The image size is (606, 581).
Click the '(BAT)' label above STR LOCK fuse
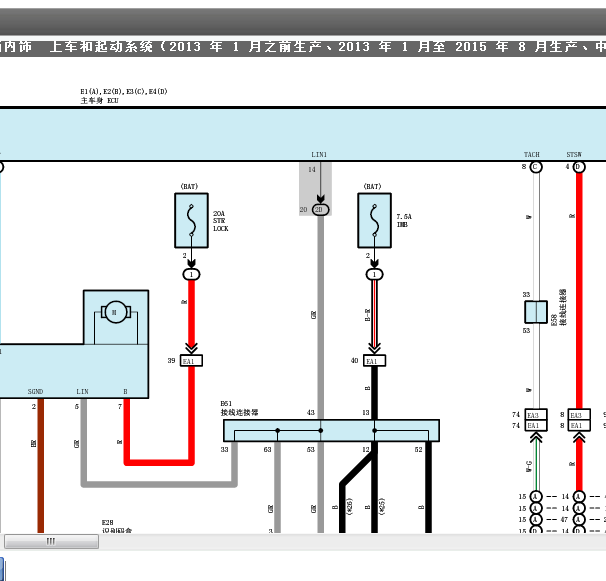189,186
